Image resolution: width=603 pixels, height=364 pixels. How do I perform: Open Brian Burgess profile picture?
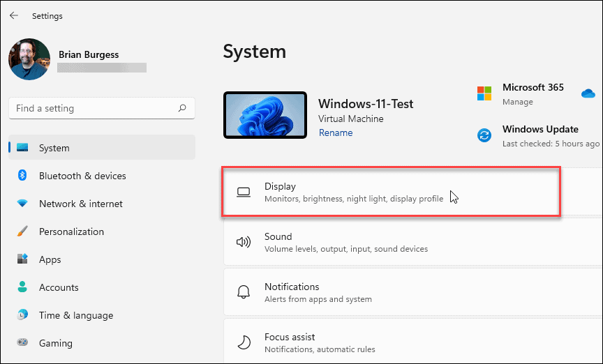[x=29, y=59]
